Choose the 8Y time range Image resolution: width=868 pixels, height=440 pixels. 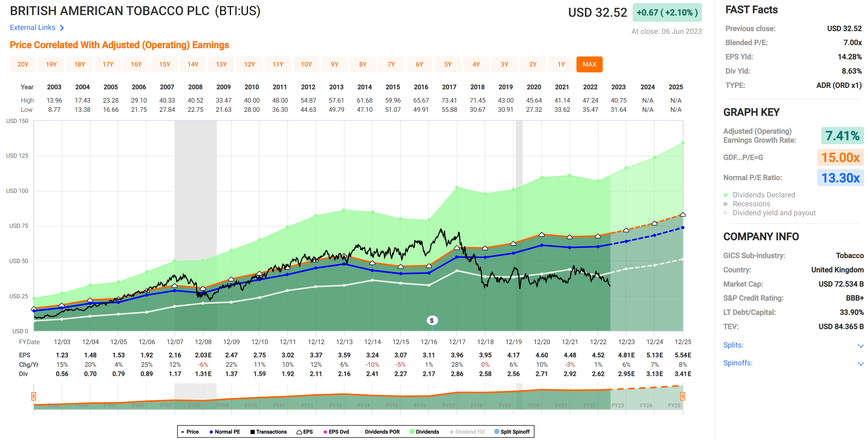pos(363,64)
